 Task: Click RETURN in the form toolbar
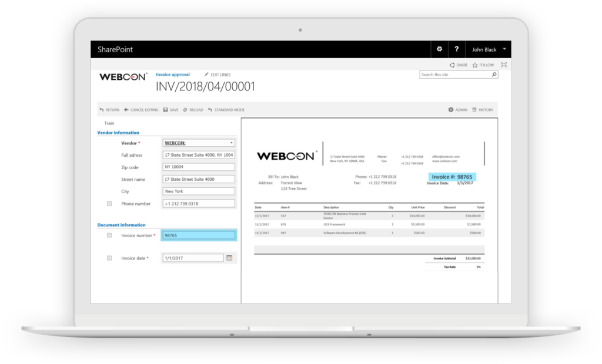(109, 110)
